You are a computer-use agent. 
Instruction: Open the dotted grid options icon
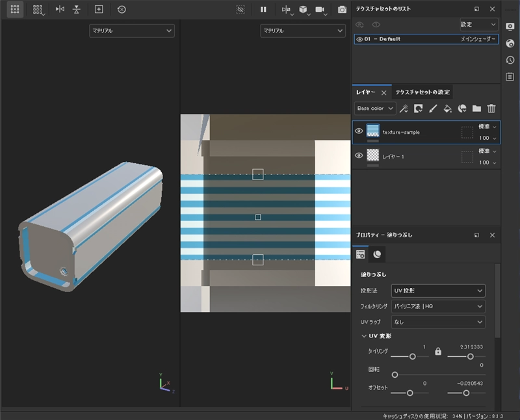pyautogui.click(x=38, y=10)
